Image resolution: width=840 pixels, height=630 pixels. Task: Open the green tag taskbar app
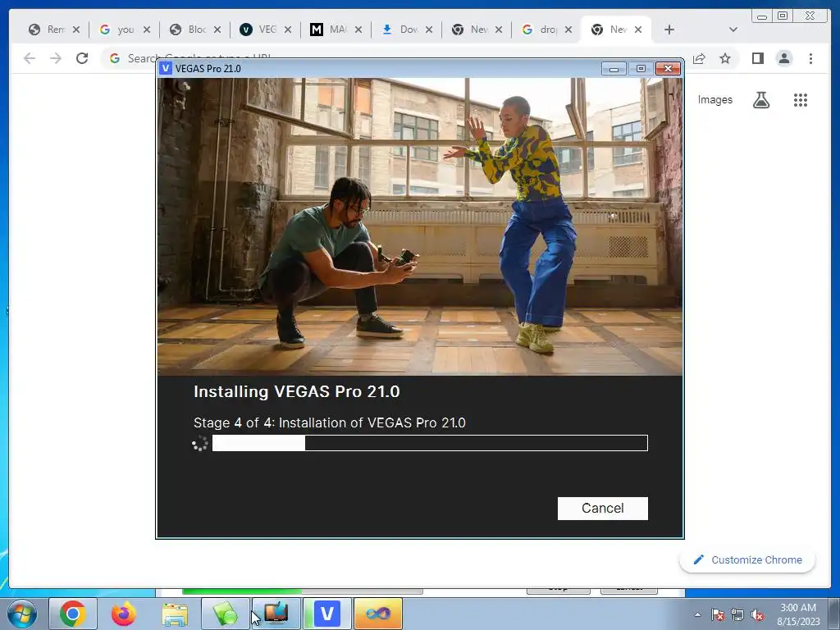(226, 614)
